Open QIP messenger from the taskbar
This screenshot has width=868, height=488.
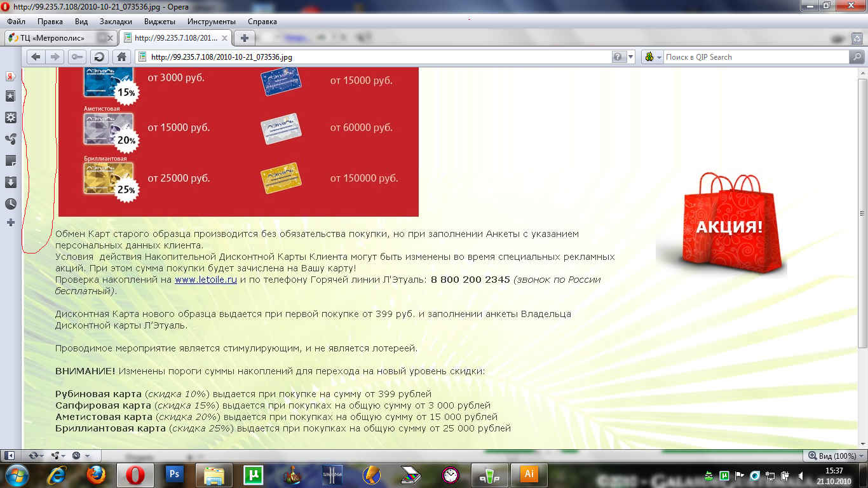(490, 475)
